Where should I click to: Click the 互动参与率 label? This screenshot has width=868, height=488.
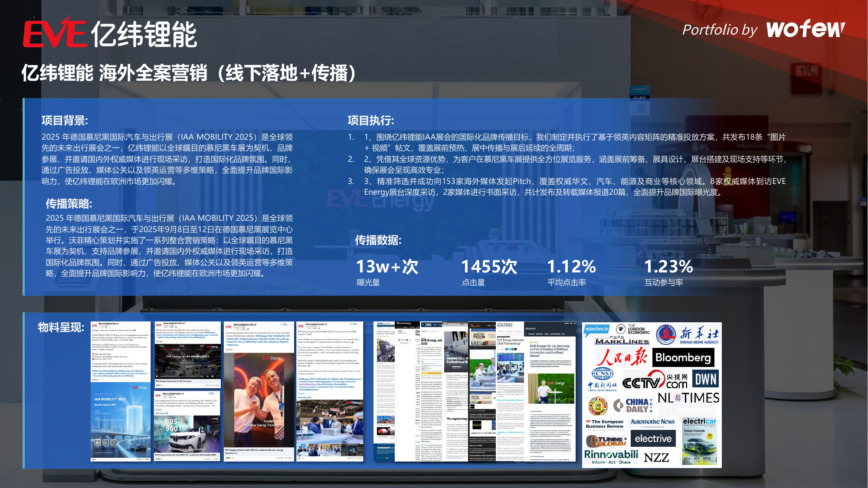[664, 282]
